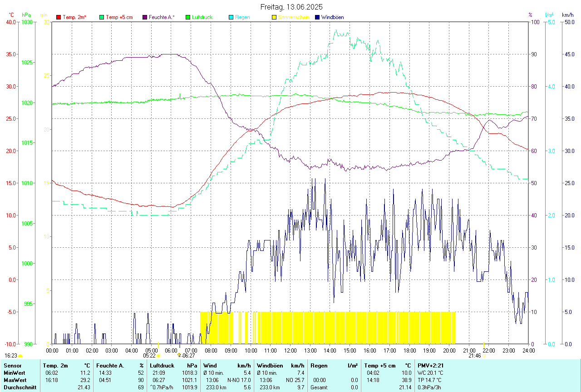
Task: Click the Temp. 2m column header
Action: click(55, 365)
